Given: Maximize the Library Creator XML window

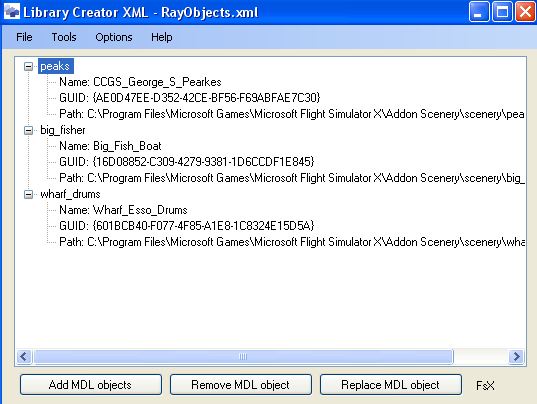Looking at the screenshot, I should coord(502,12).
